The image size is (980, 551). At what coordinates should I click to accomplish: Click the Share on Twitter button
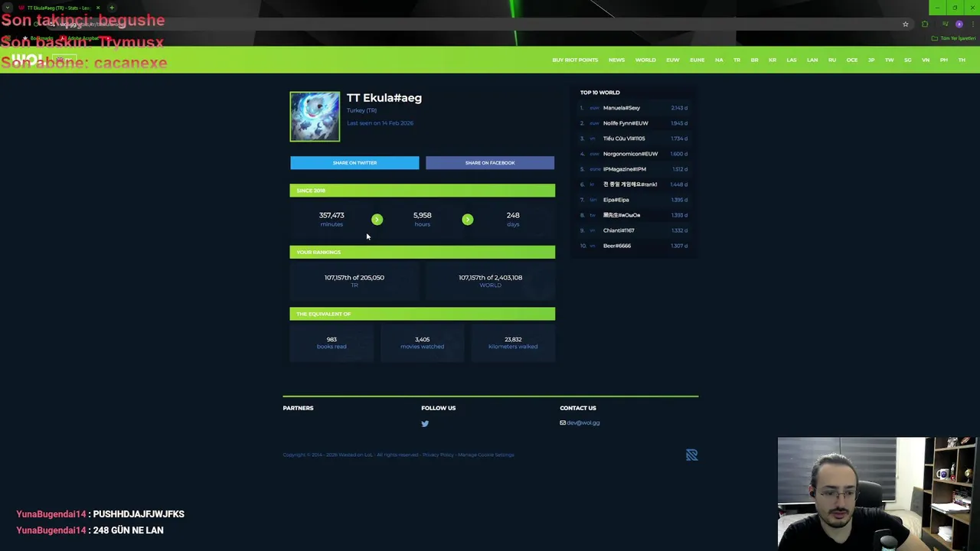[x=354, y=162]
